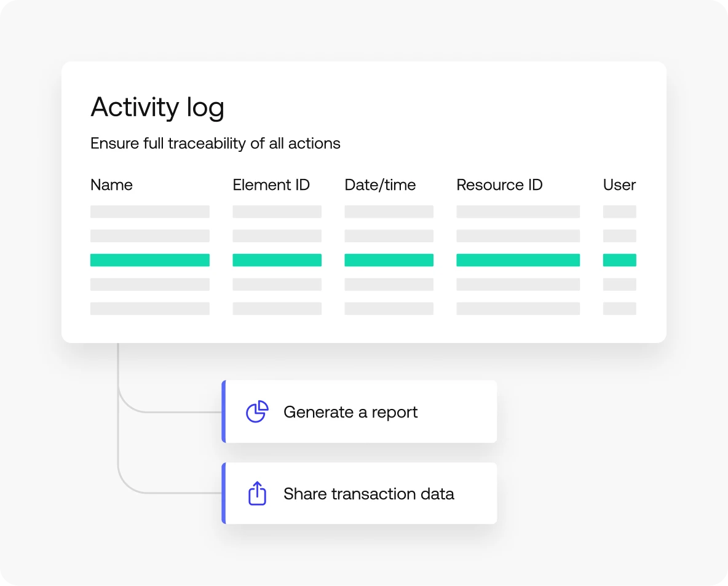This screenshot has width=728, height=586.
Task: Select the green highlighted Resource ID cell
Action: pos(518,260)
